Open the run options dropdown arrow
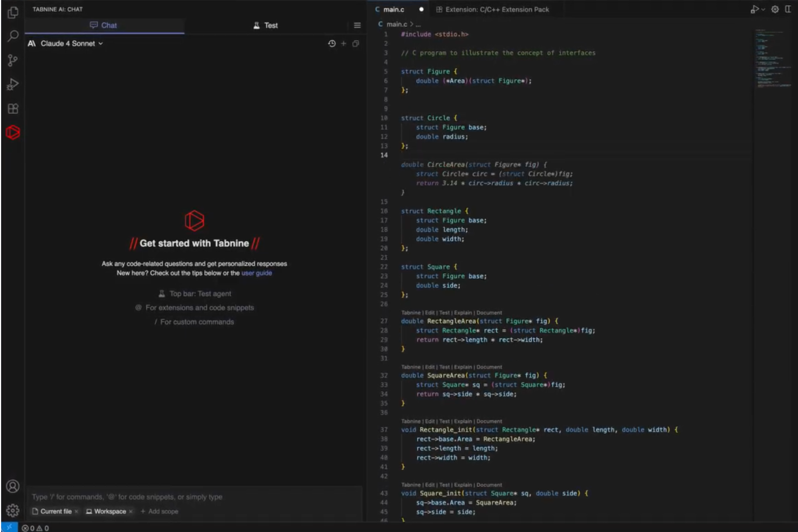 (763, 10)
